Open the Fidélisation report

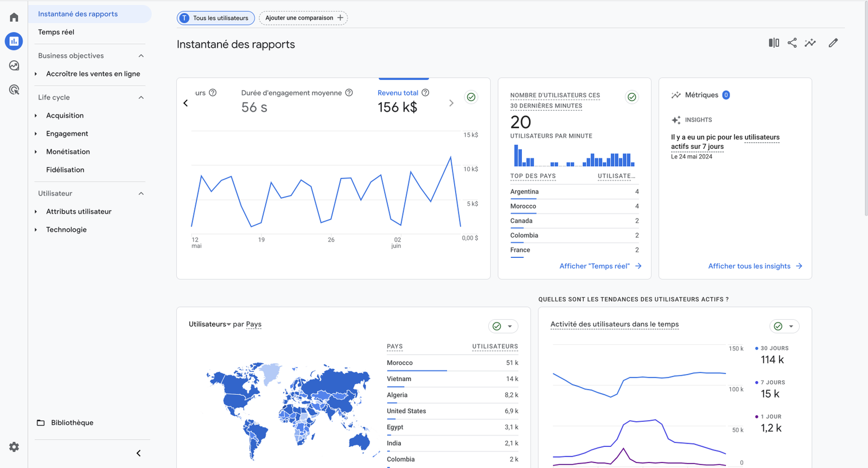pos(65,170)
